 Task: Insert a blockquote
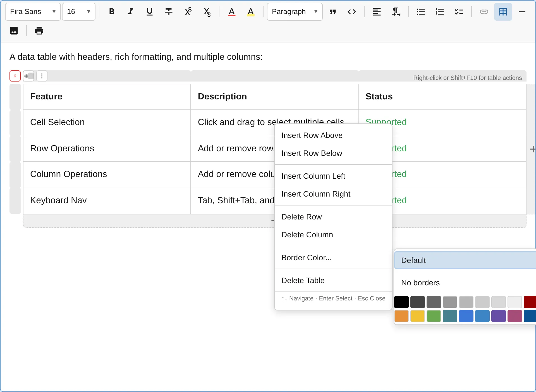point(333,11)
